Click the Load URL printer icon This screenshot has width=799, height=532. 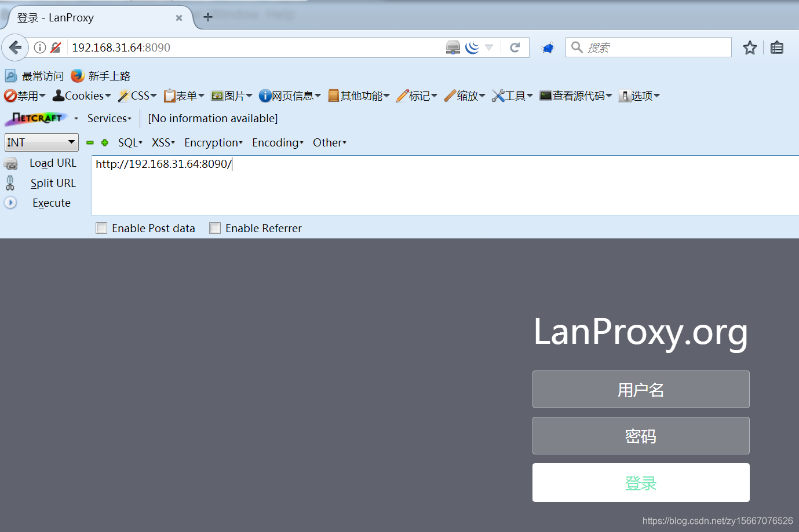11,164
